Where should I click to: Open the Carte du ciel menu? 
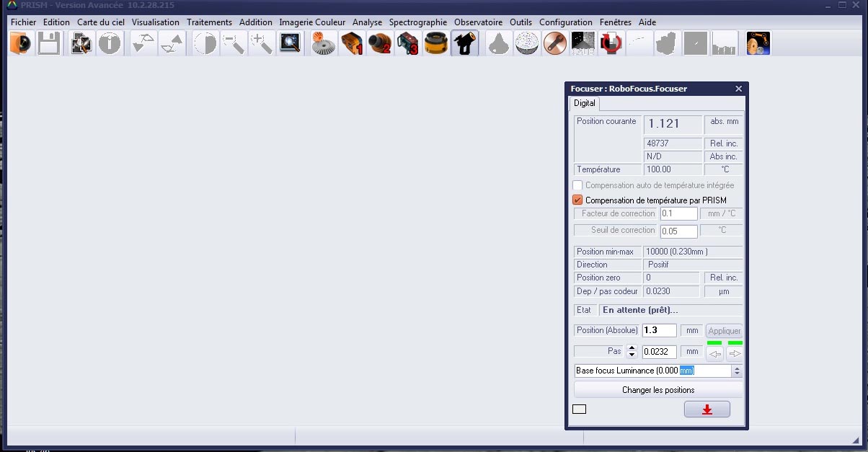[x=101, y=22]
